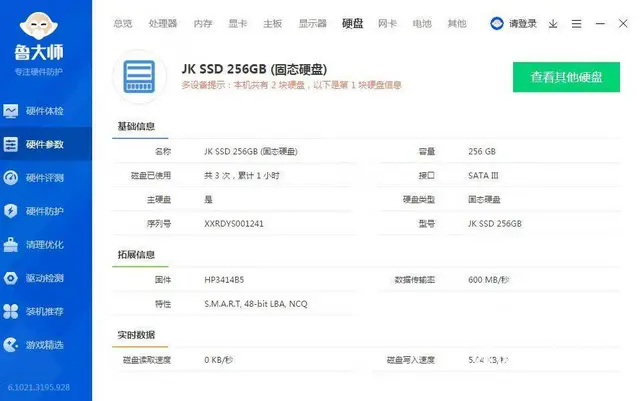Click the 拓展信息 section header
The width and height of the screenshot is (640, 401).
136,255
